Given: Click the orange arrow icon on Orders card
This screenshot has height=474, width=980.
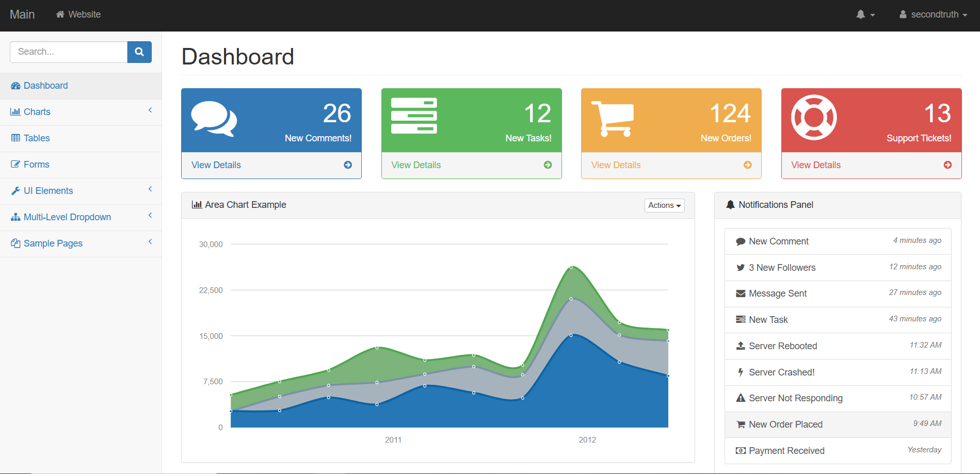Looking at the screenshot, I should point(748,165).
